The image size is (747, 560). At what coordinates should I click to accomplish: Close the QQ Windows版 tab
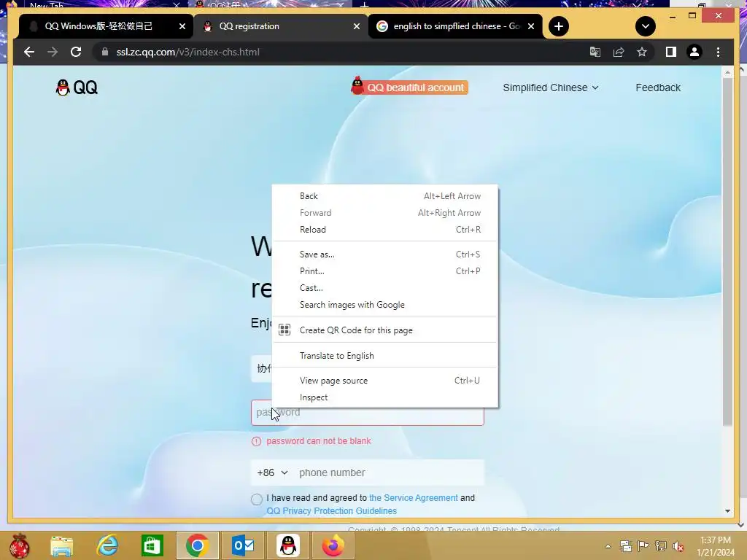click(x=182, y=27)
